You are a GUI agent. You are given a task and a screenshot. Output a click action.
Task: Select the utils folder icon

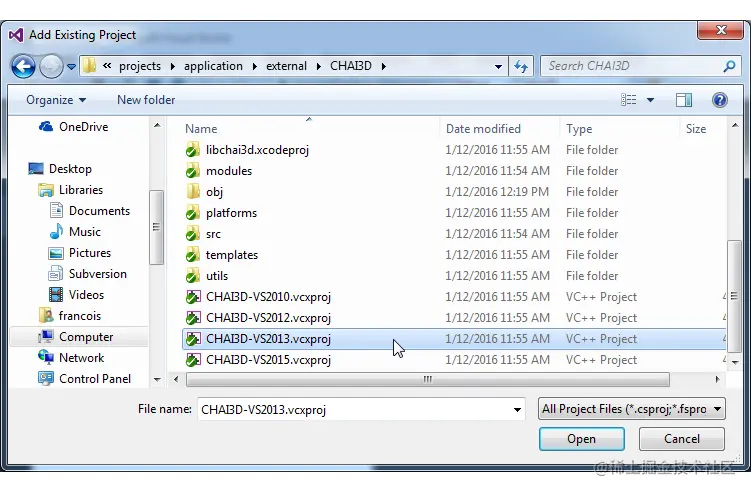[193, 276]
